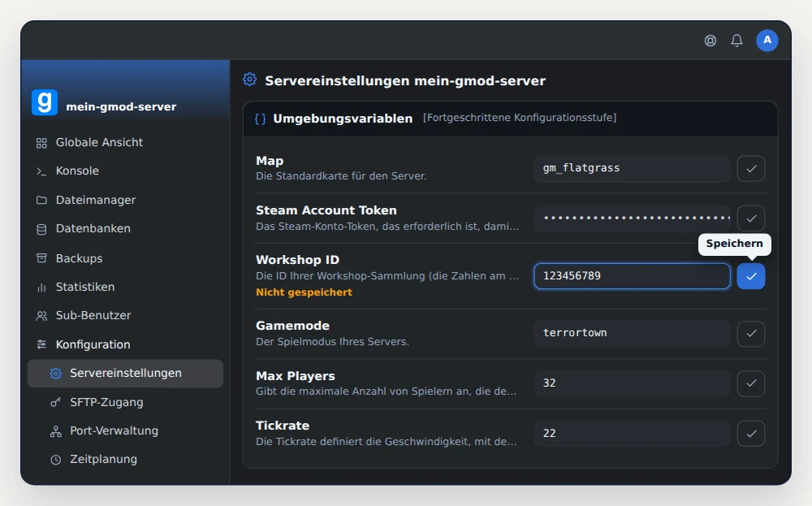This screenshot has width=812, height=506.
Task: Click the Statistiken bar chart icon
Action: click(41, 287)
